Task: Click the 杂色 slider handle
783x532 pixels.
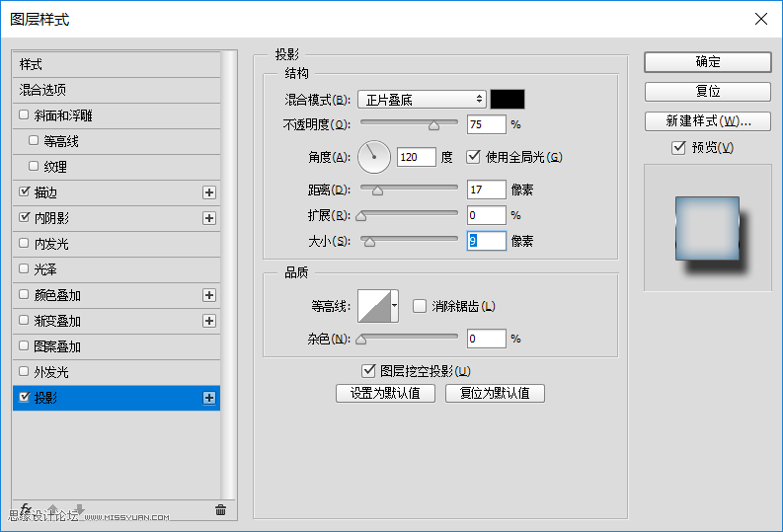Action: [361, 340]
